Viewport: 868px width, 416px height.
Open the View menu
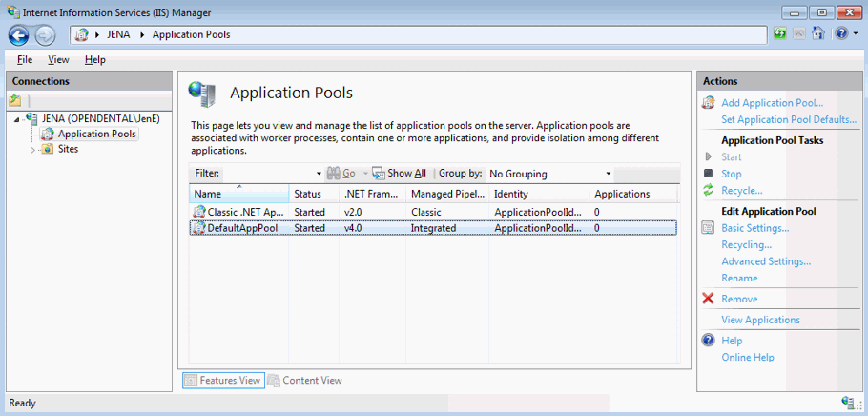coord(58,60)
